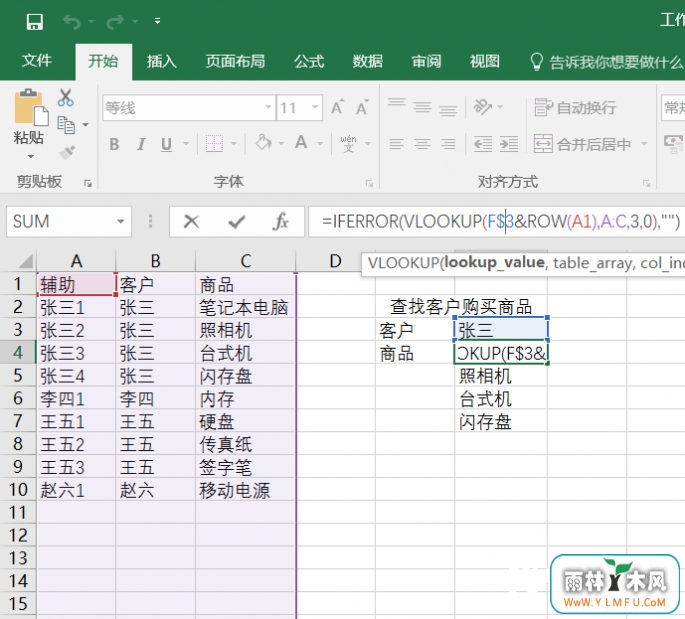Click the Undo arrow icon
Screen dimensions: 685x619
pyautogui.click(x=72, y=21)
